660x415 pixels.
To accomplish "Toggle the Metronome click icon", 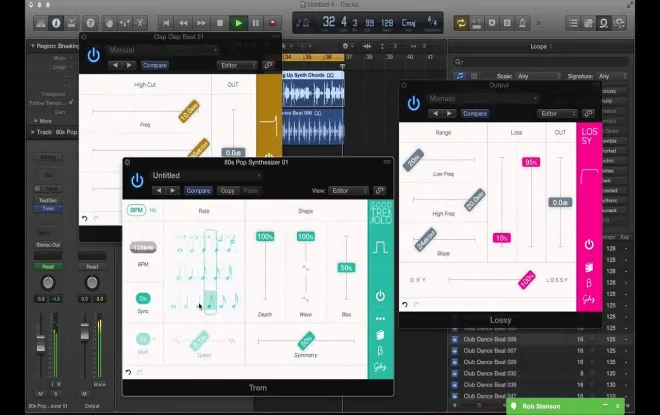I will [x=522, y=23].
